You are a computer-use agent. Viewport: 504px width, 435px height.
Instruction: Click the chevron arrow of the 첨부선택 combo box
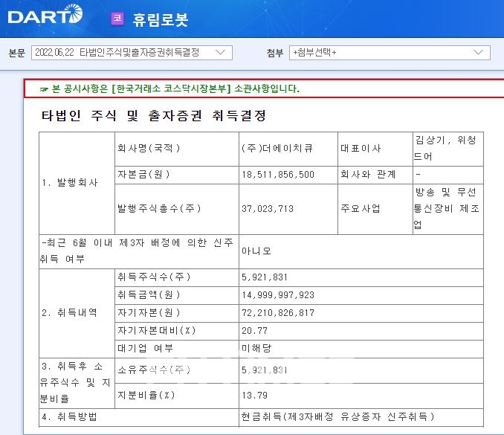tap(479, 52)
